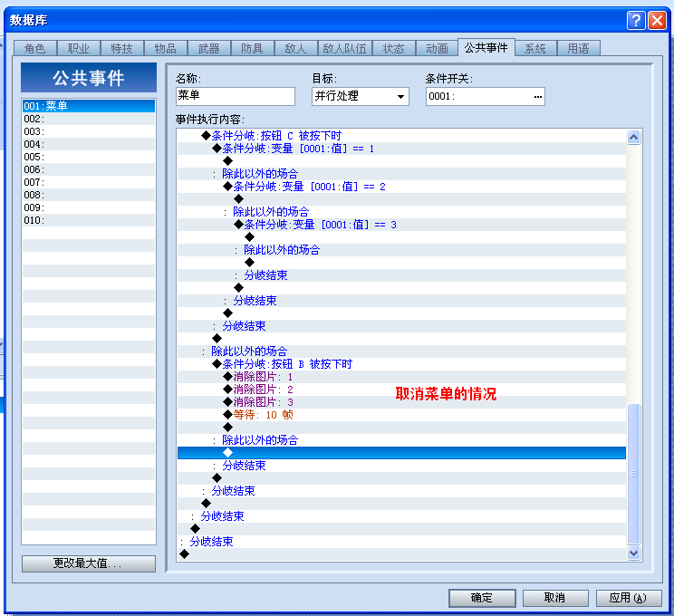This screenshot has width=674, height=616.
Task: Click the 公共事件 list header
Action: 89,78
